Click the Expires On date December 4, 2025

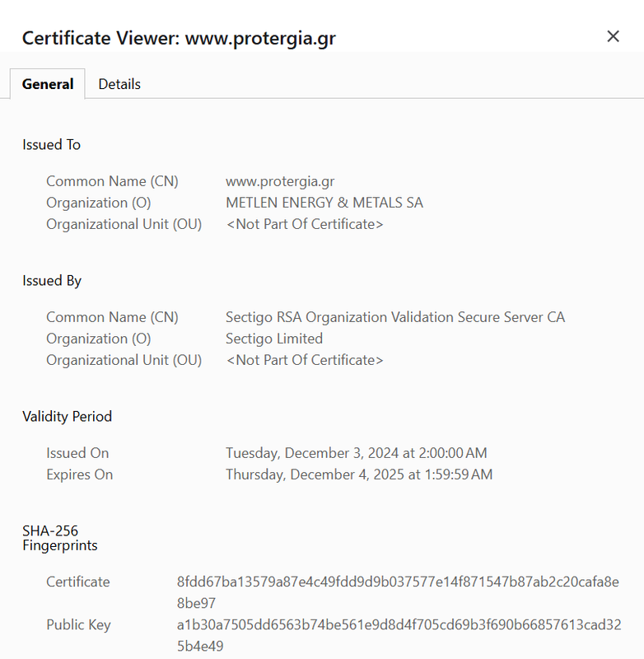(359, 474)
